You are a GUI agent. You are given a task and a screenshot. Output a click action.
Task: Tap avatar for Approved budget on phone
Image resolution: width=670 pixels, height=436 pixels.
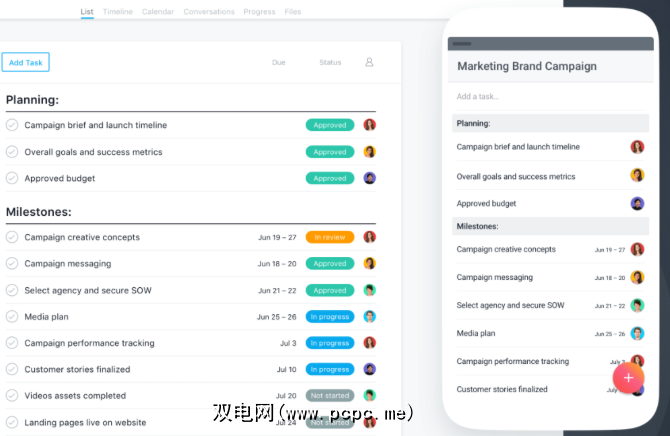click(x=637, y=203)
